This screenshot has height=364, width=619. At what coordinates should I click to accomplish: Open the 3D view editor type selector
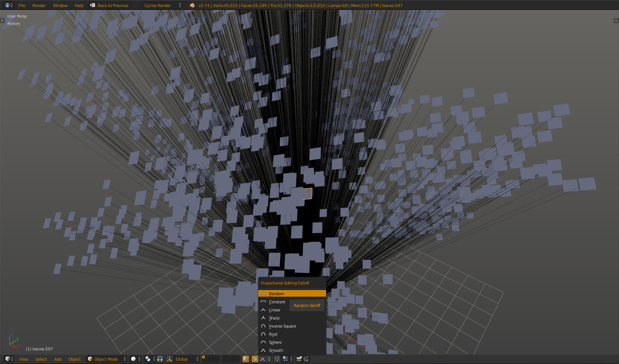click(9, 359)
